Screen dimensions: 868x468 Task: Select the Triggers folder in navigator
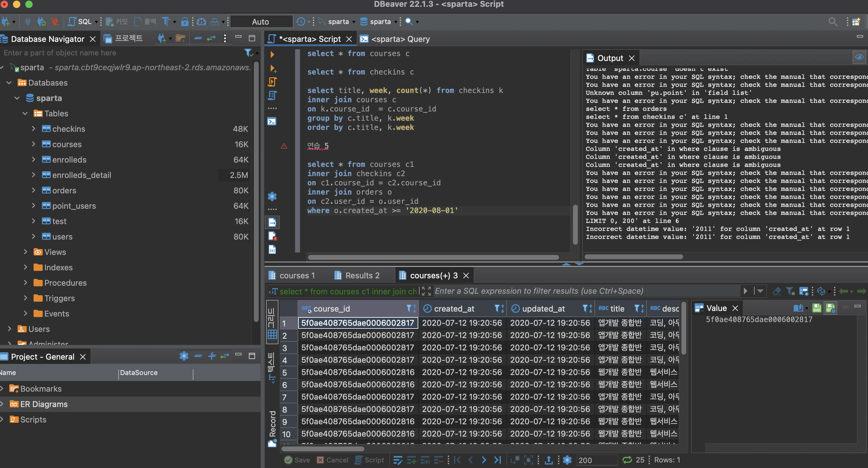(x=59, y=298)
